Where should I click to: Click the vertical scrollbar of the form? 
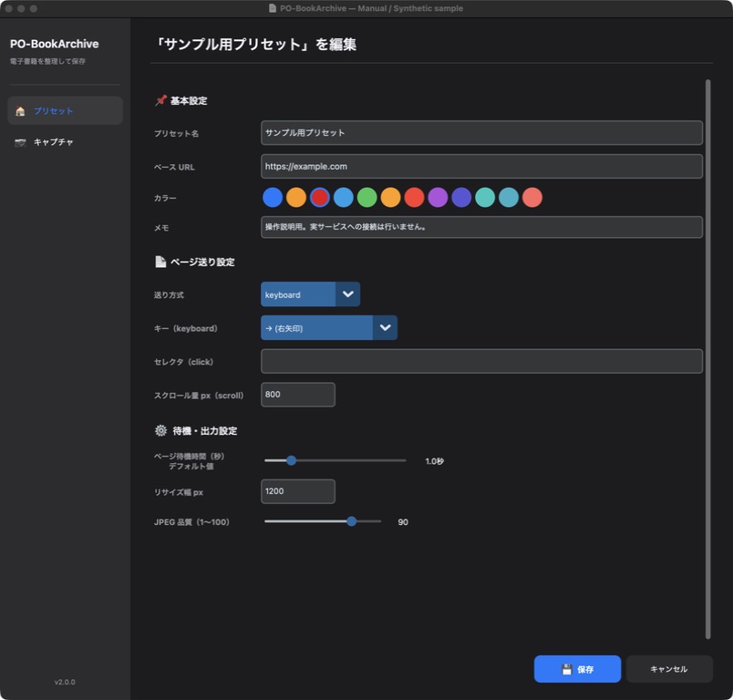coord(707,359)
